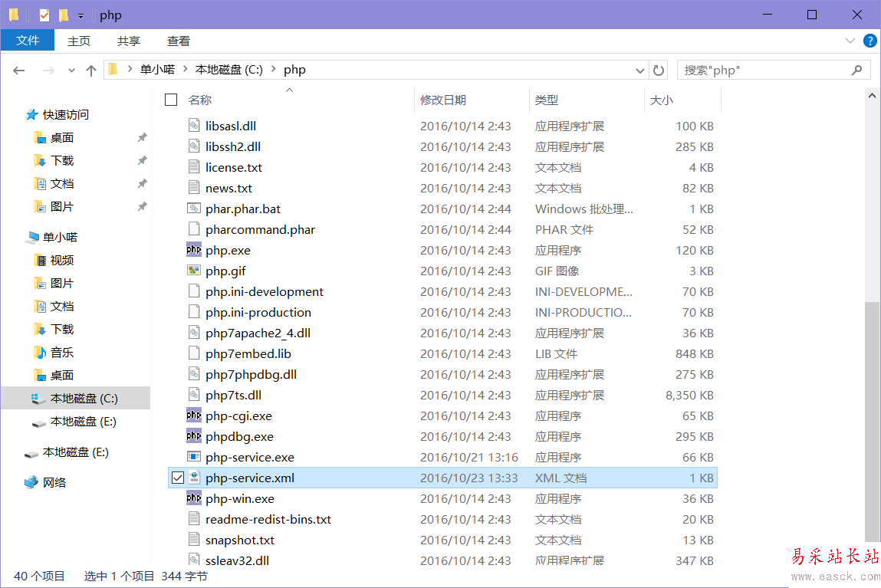This screenshot has width=881, height=588.
Task: Go back with the left arrow
Action: point(19,71)
